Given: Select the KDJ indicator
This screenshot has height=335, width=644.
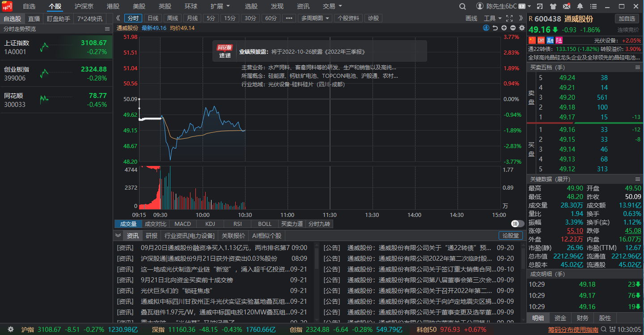Looking at the screenshot, I should [x=210, y=224].
